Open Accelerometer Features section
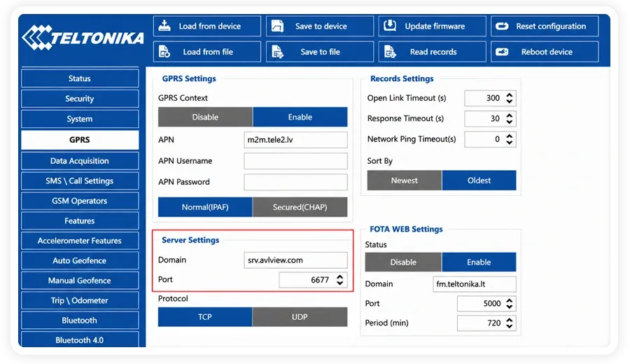The width and height of the screenshot is (630, 364). pyautogui.click(x=80, y=241)
